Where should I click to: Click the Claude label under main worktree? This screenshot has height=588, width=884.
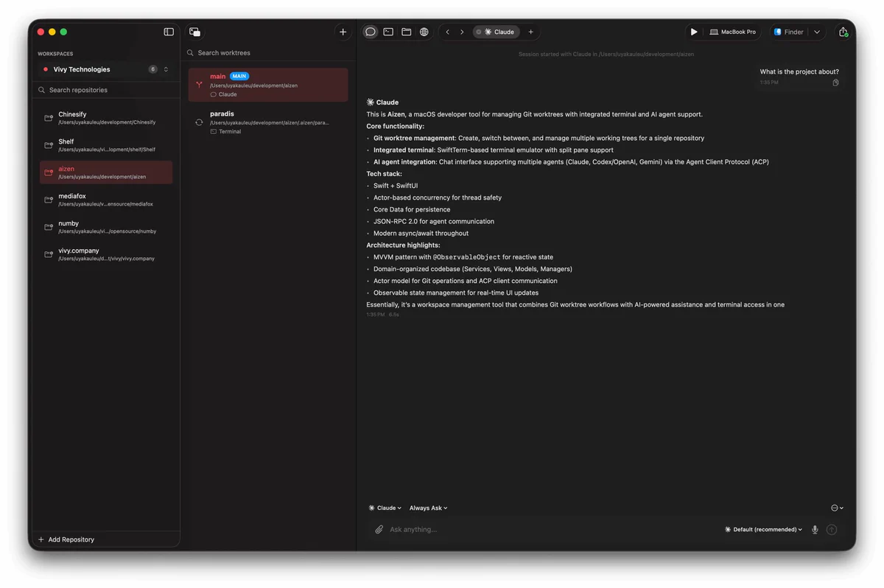click(x=228, y=94)
